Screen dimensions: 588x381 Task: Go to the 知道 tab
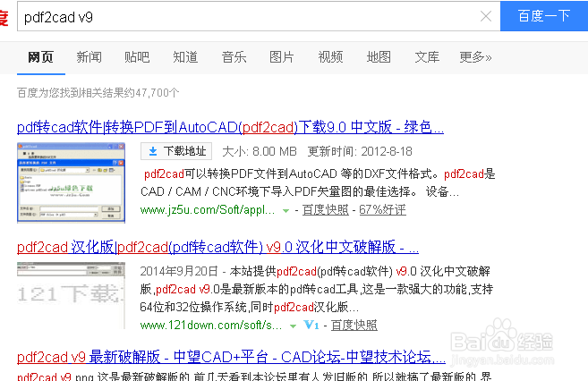[185, 57]
